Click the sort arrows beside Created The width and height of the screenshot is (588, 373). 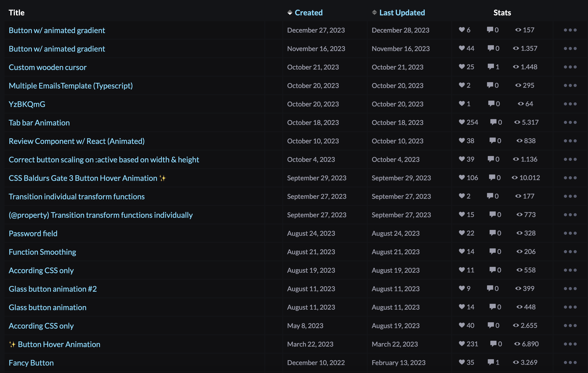point(290,13)
